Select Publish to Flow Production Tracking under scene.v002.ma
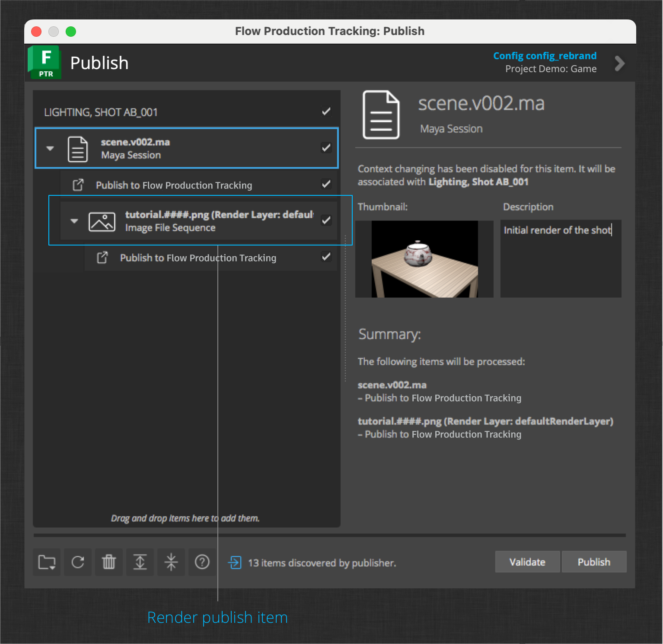This screenshot has width=663, height=644. (x=199, y=185)
